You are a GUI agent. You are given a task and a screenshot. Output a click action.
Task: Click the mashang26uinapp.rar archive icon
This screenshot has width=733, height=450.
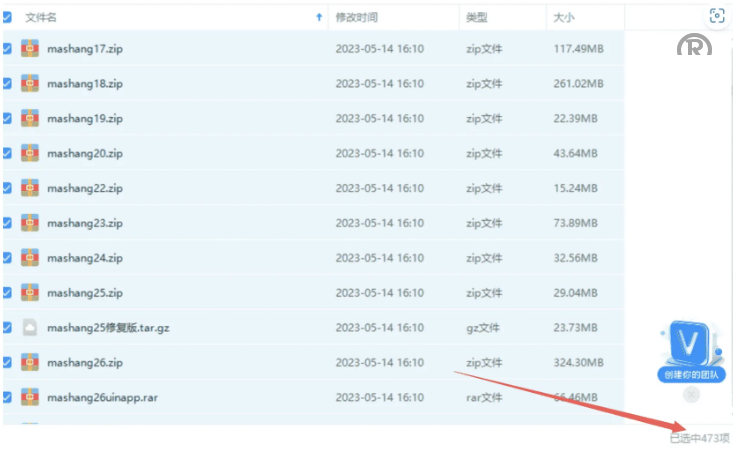click(30, 397)
